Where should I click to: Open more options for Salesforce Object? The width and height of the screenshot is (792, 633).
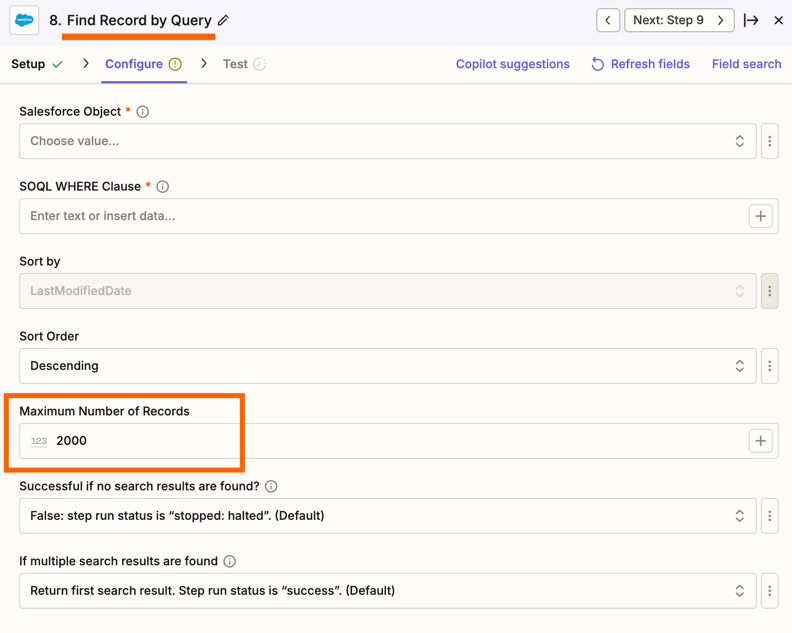tap(769, 141)
